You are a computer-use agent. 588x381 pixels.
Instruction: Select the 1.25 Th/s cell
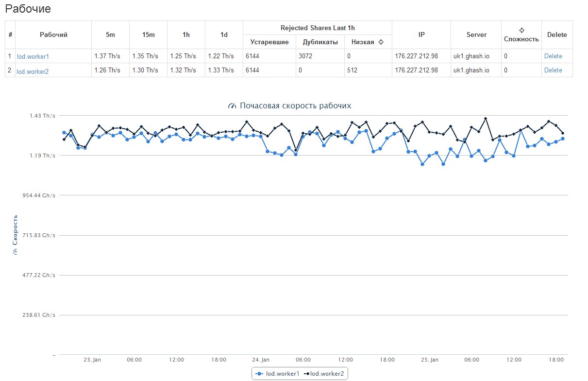pos(186,56)
